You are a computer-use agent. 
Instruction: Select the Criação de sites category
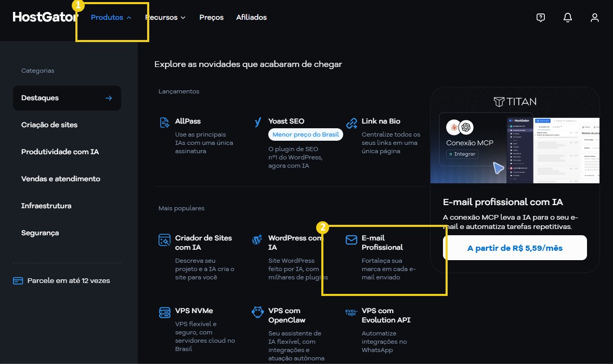point(49,125)
